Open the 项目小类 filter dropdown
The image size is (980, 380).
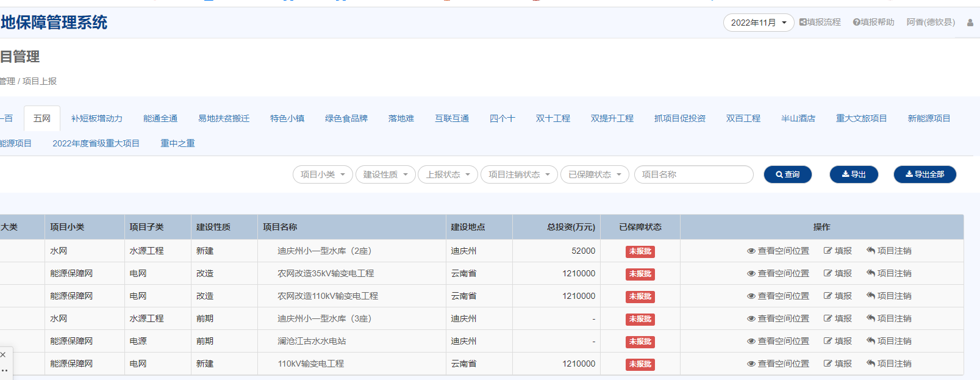pyautogui.click(x=323, y=174)
